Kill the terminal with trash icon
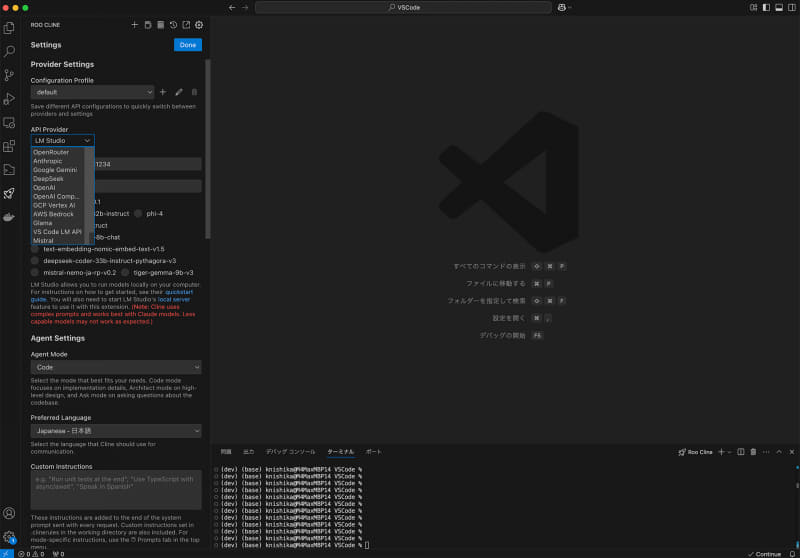800x558 pixels. [754, 452]
